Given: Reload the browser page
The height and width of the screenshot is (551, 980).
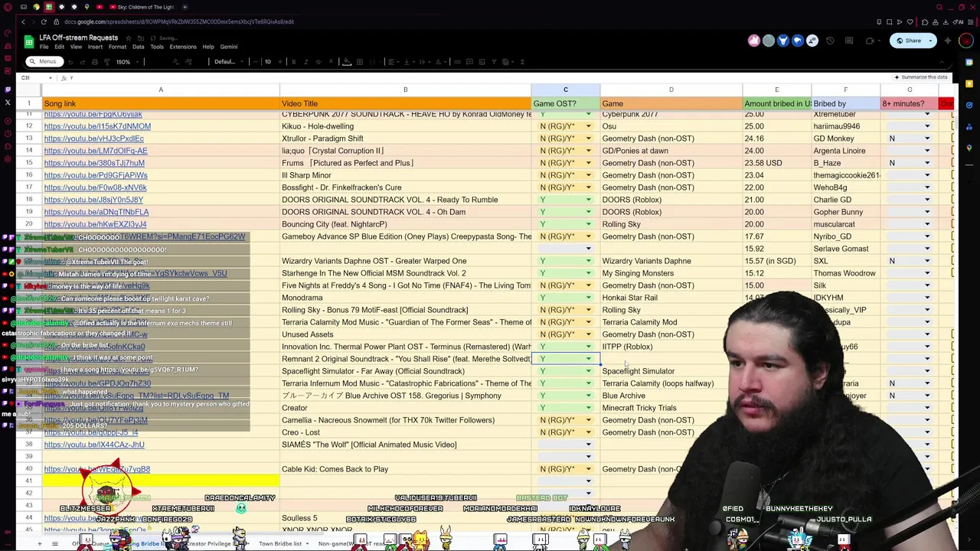Looking at the screenshot, I should (x=44, y=21).
